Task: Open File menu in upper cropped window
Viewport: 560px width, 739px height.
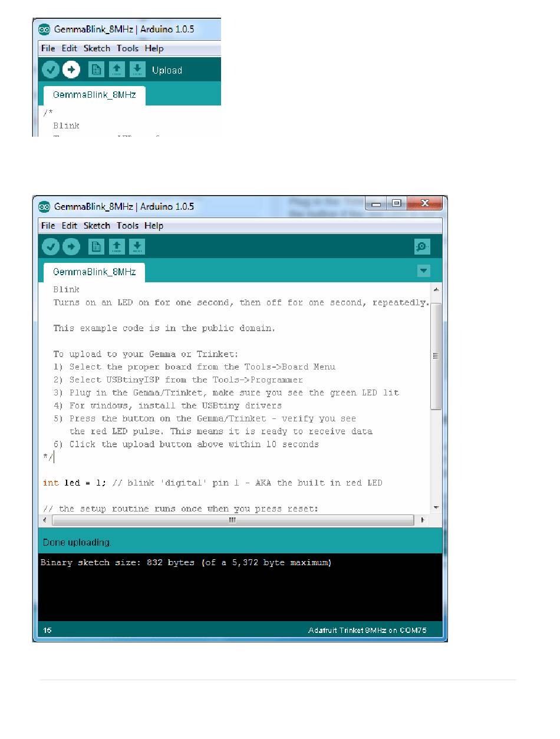Action: (x=48, y=48)
